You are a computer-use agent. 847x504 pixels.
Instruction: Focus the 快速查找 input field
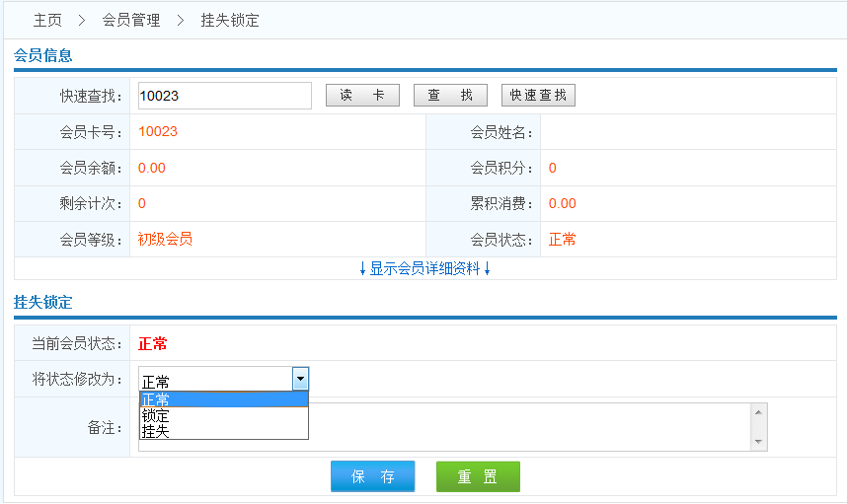click(224, 96)
